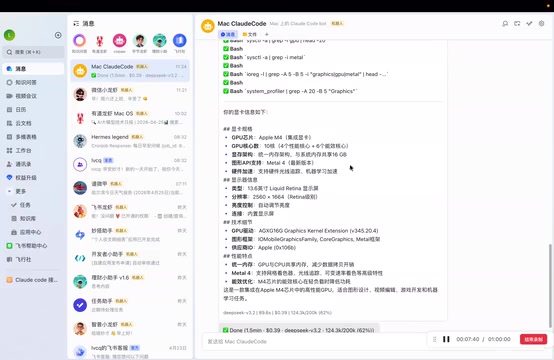
Task: Click the add-to-group icon in chat header
Action: point(517,24)
